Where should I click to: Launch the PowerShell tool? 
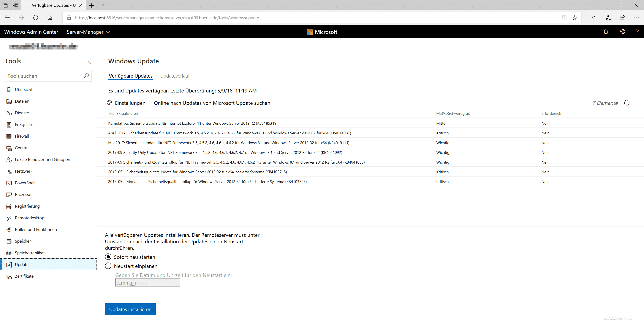click(25, 183)
